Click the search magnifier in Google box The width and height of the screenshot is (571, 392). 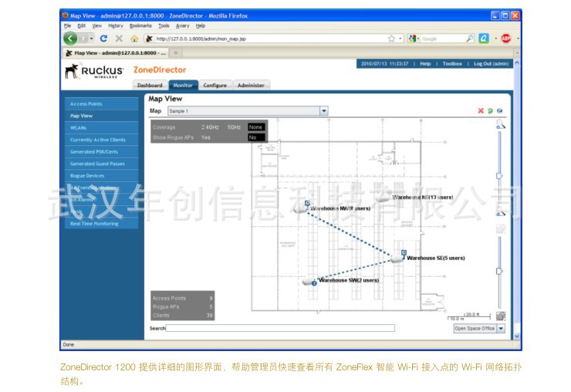[x=470, y=39]
